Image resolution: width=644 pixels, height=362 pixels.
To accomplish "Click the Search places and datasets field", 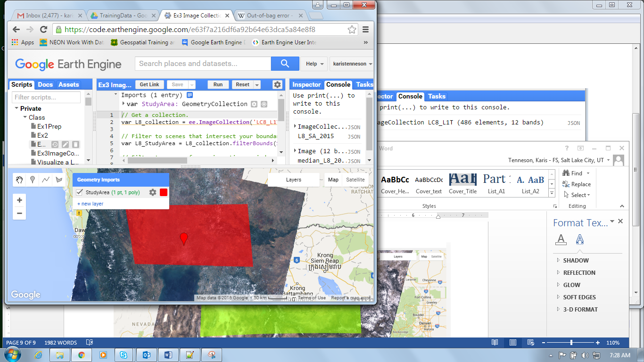I will [x=203, y=64].
